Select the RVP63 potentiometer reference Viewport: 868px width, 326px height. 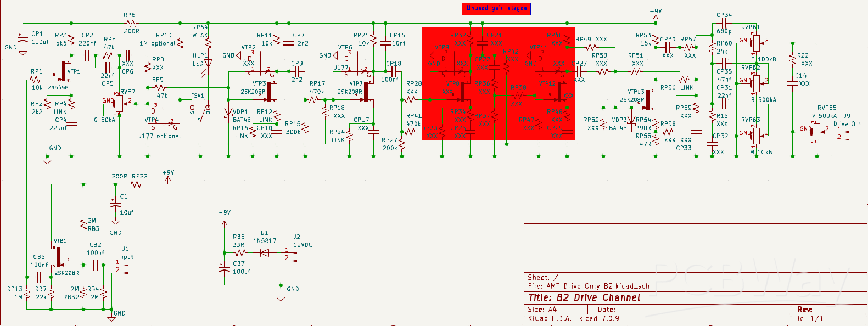pos(751,120)
